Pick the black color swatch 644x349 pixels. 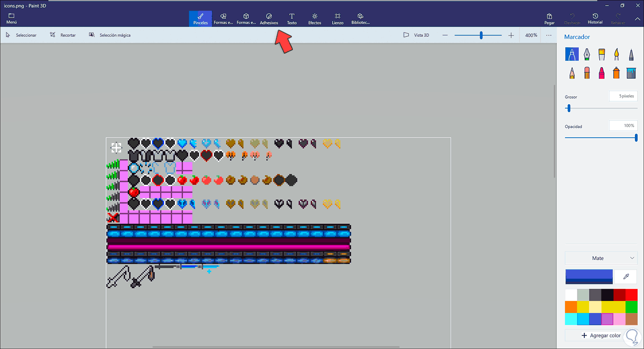coord(608,295)
